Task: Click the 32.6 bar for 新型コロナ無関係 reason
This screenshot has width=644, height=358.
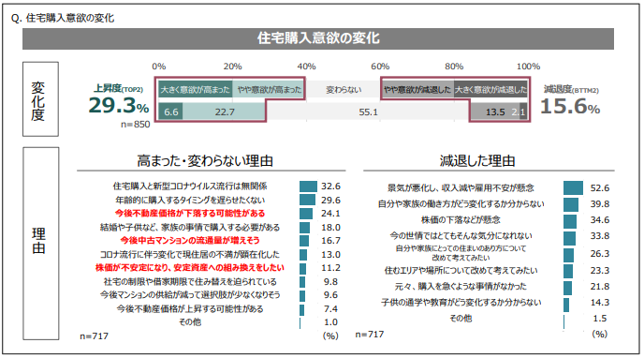Action: click(x=308, y=186)
